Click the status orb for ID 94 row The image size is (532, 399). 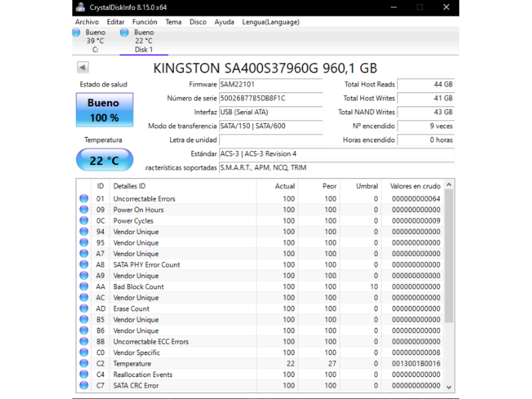click(84, 232)
